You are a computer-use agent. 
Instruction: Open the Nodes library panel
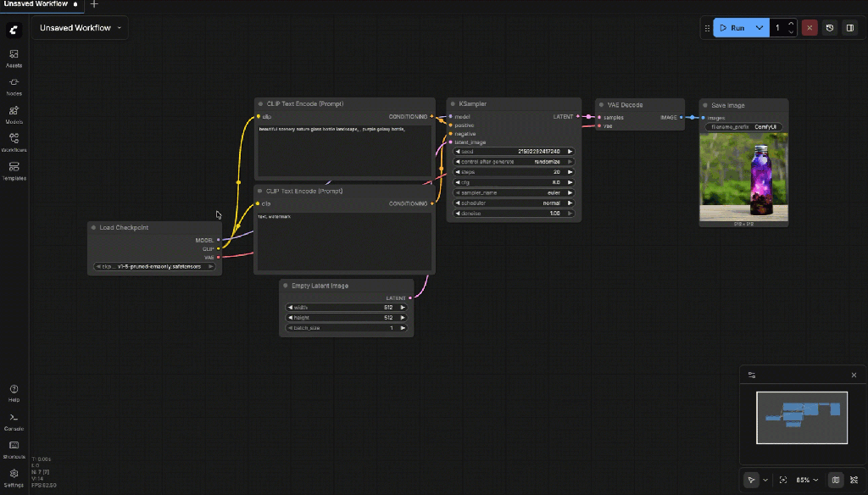pyautogui.click(x=14, y=86)
